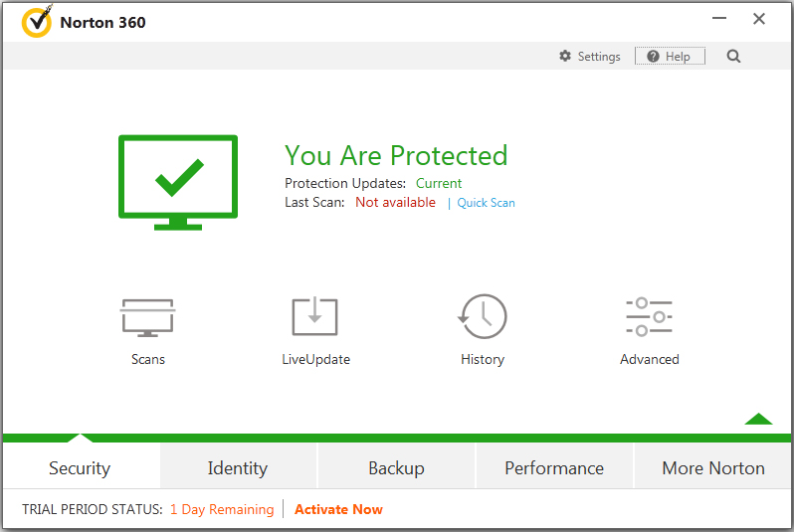This screenshot has height=532, width=794.
Task: Click the Norton 360 logo icon
Action: coord(37,21)
